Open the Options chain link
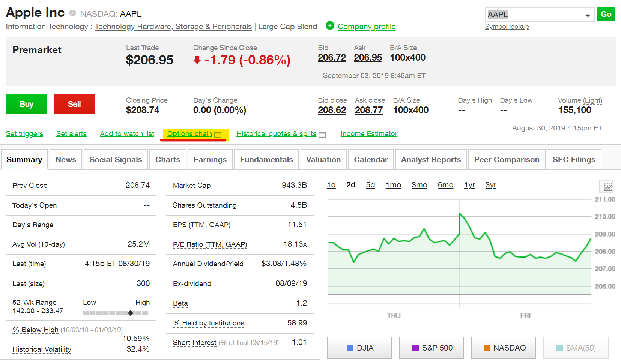Image resolution: width=621 pixels, height=364 pixels. pos(189,134)
